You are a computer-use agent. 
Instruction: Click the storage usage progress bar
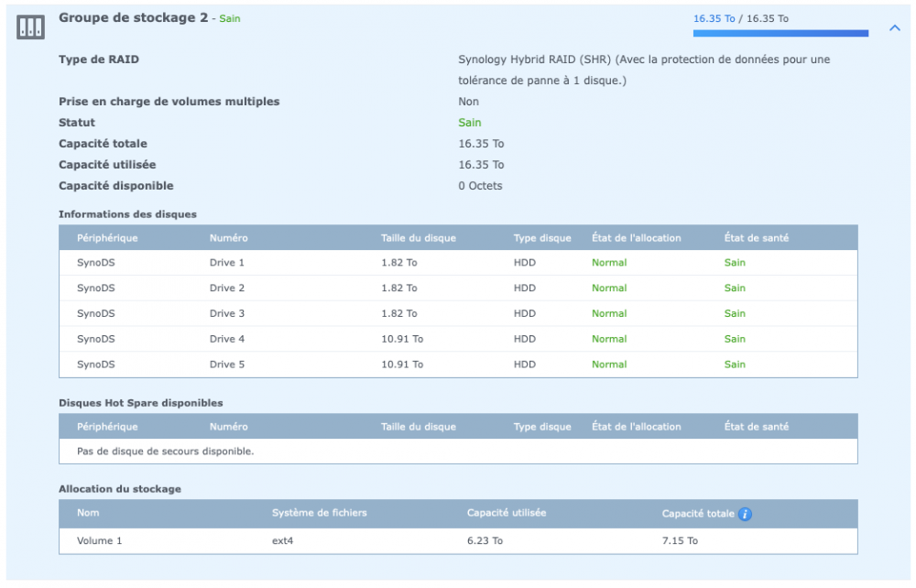(x=780, y=34)
